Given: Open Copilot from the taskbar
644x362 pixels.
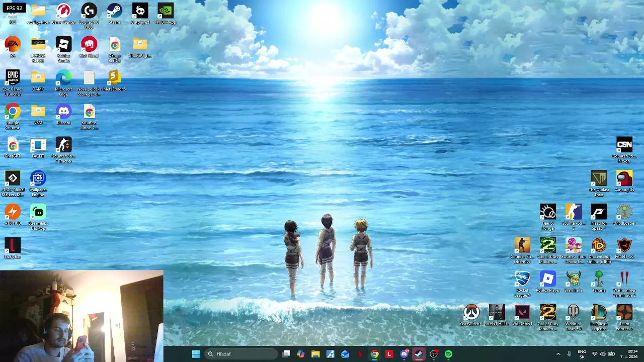Looking at the screenshot, I should tap(301, 354).
